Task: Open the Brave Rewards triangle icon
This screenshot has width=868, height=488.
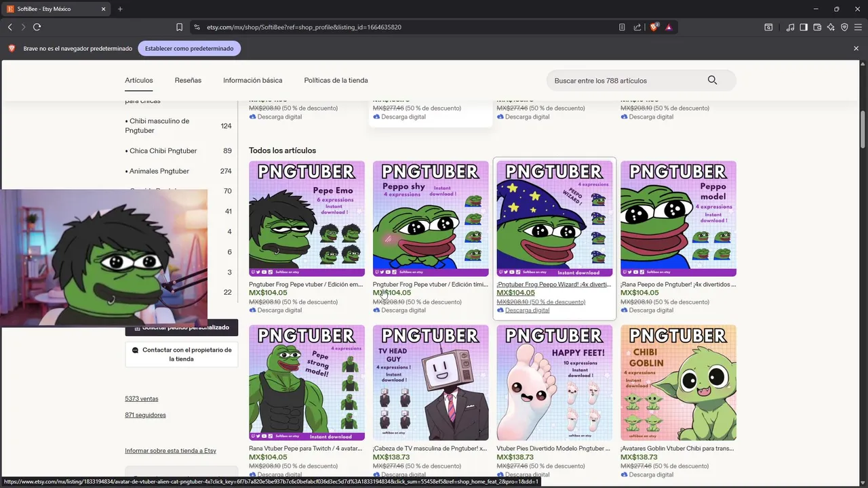Action: [669, 27]
